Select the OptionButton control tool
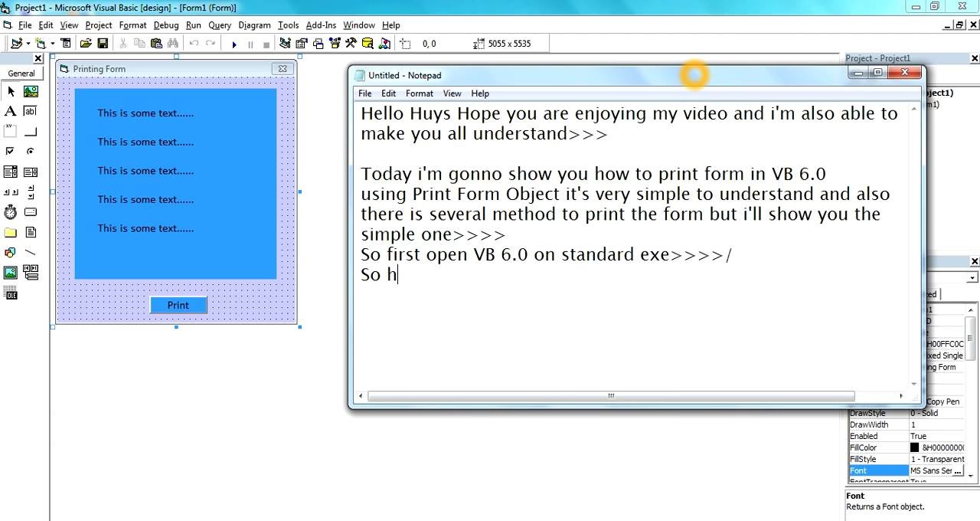The image size is (980, 521). tap(31, 151)
